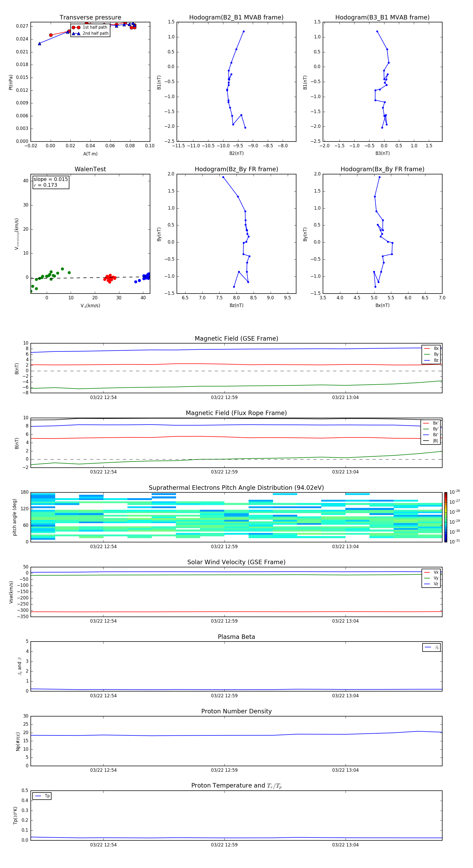Image resolution: width=473 pixels, height=868 pixels.
Task: Click the "Bx(nT)" x-axis label
Action: [x=382, y=305]
